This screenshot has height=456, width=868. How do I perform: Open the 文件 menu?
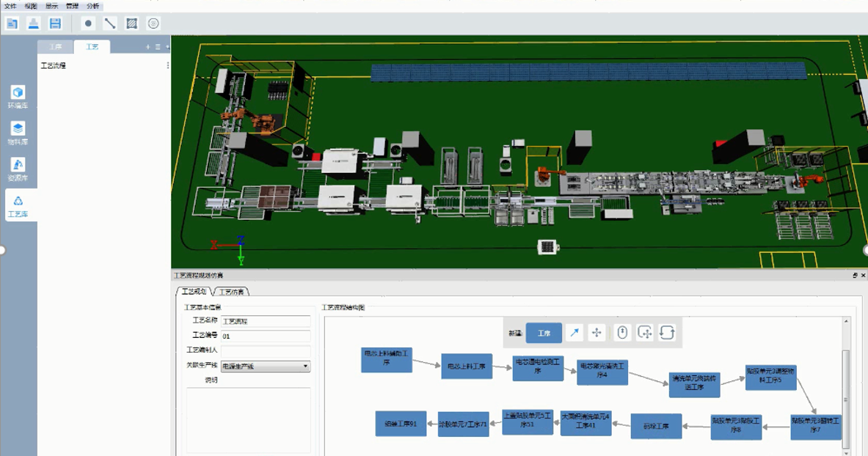pos(10,5)
